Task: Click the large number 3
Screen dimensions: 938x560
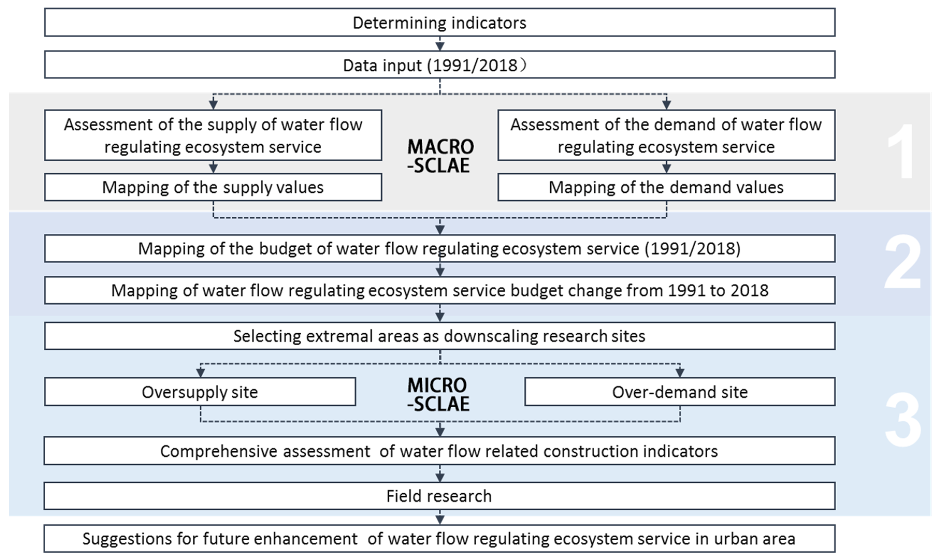Action: click(x=903, y=420)
